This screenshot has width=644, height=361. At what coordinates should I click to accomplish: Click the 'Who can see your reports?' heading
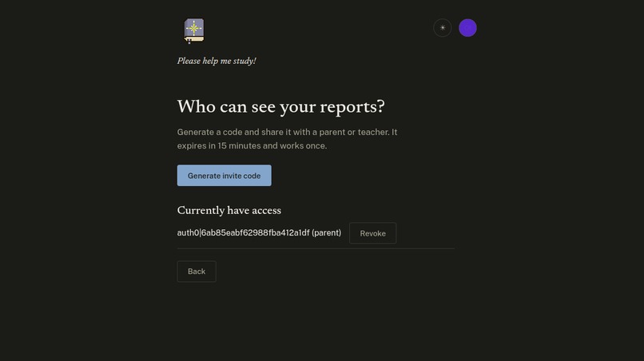click(x=281, y=107)
